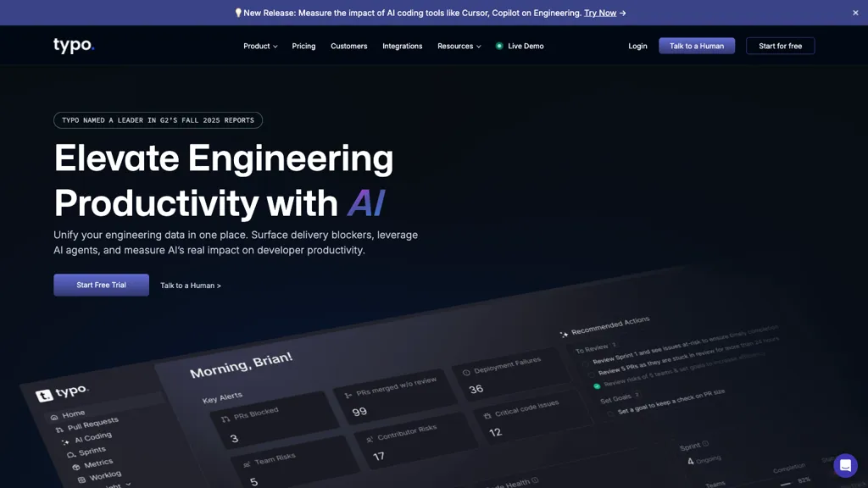Open the Customers menu item
868x488 pixels.
pos(348,46)
